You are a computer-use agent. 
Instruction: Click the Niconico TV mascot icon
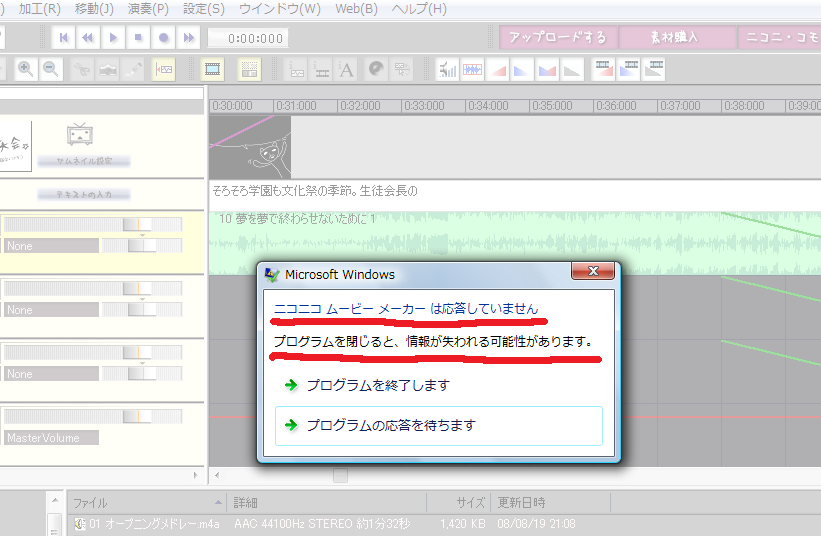point(80,135)
